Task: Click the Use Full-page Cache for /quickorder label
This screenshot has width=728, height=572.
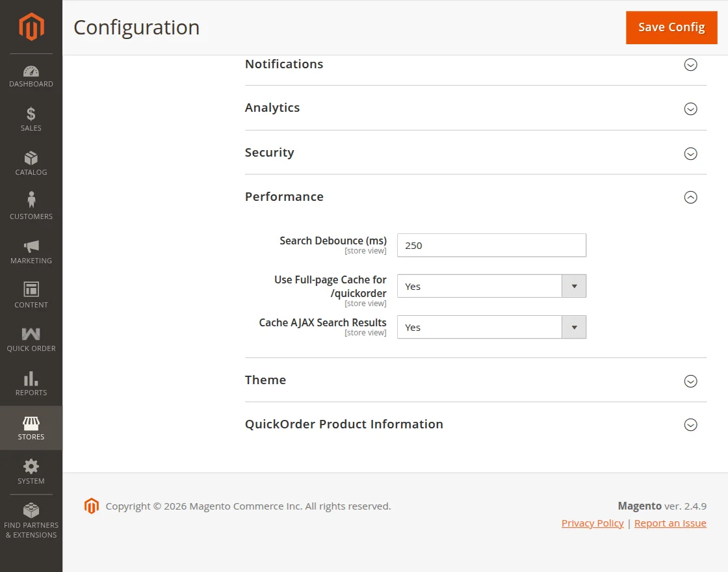Action: 330,287
